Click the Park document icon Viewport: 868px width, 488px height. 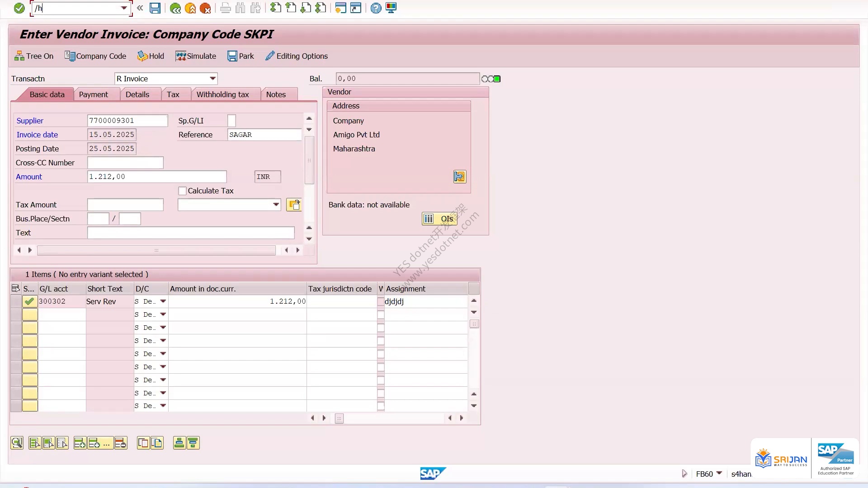pos(241,56)
